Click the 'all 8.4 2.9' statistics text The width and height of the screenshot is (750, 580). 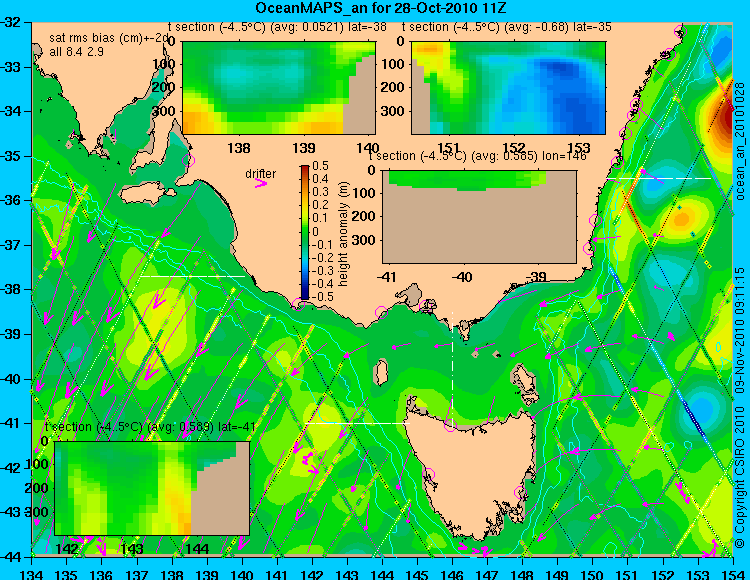point(77,52)
